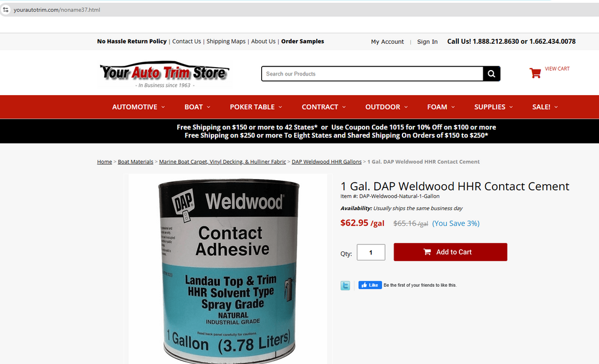Add the contact cement to cart

[450, 252]
